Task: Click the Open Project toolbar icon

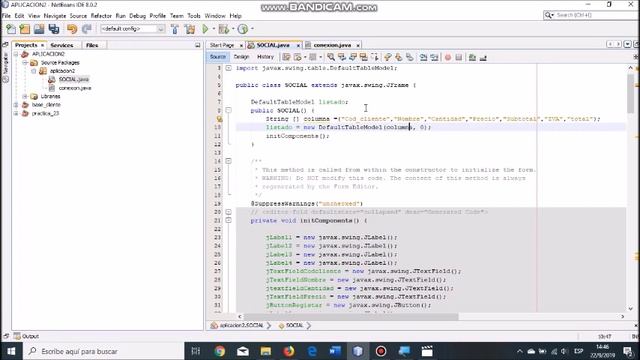Action: click(x=39, y=29)
